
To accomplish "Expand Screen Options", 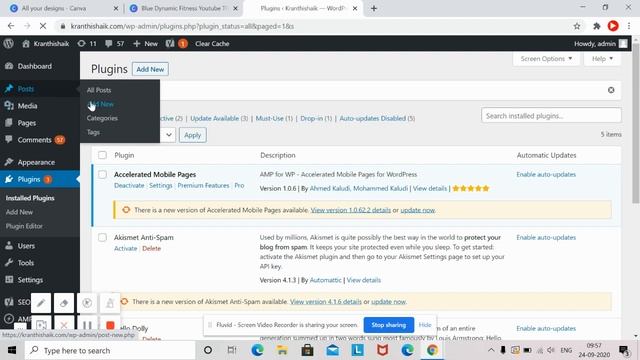I will 546,59.
